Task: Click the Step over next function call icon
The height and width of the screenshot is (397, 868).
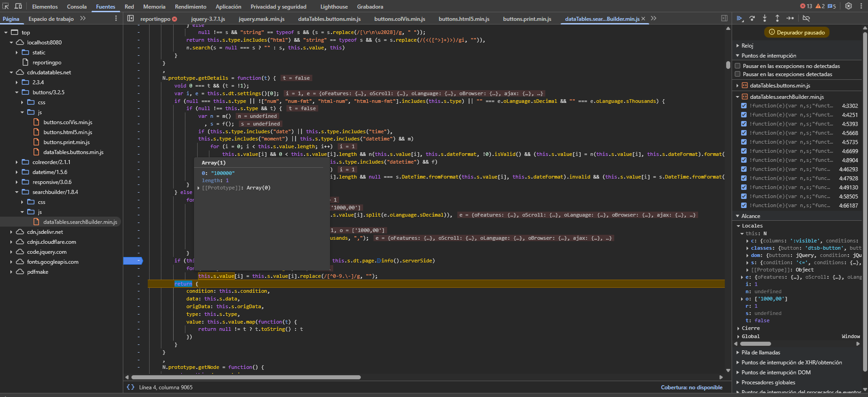Action: coord(752,19)
